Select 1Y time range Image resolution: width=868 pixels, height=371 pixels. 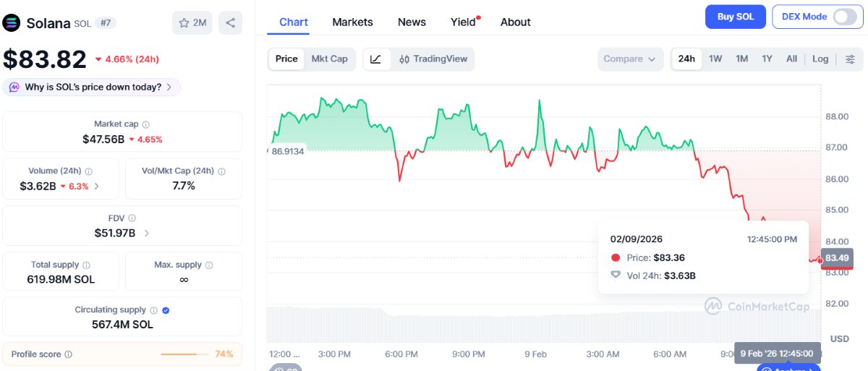click(x=767, y=59)
